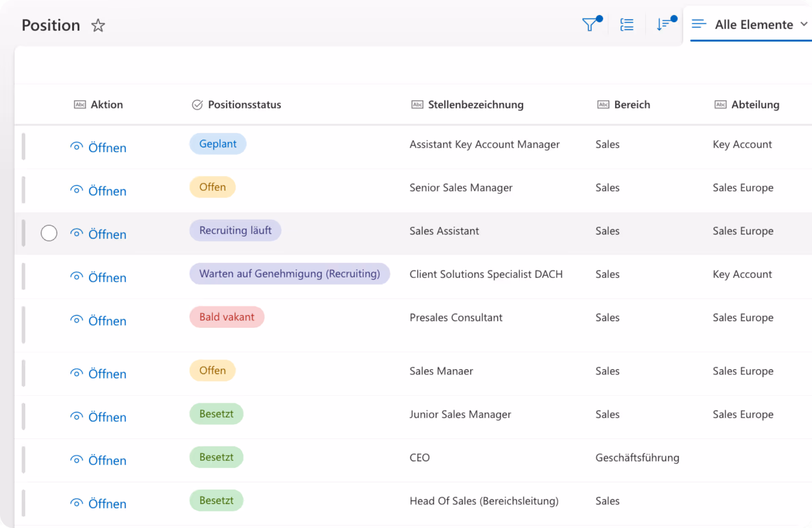Click the Positionsstatus column header
The width and height of the screenshot is (812, 528).
[x=236, y=104]
